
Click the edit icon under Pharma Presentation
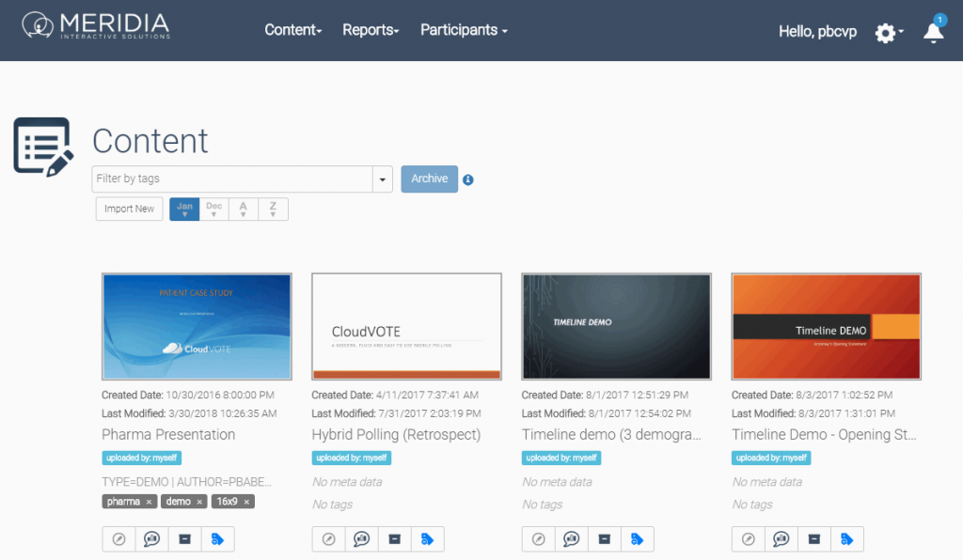(x=118, y=539)
